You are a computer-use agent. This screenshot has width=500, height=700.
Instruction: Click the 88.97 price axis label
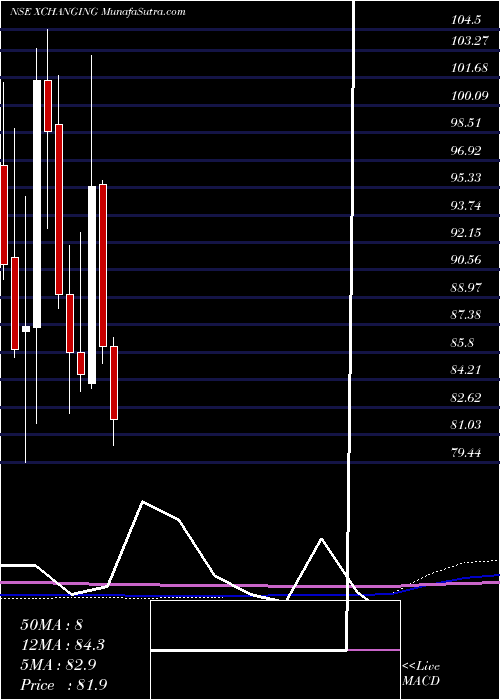point(466,288)
